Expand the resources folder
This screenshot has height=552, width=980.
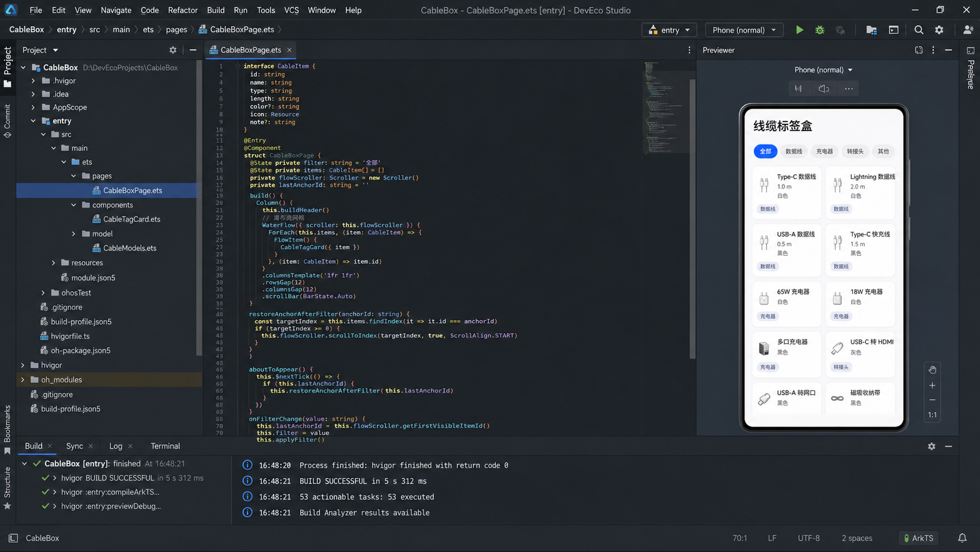coord(53,263)
